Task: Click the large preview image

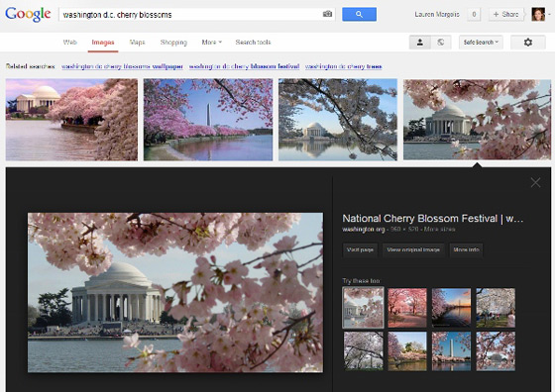Action: tap(175, 292)
